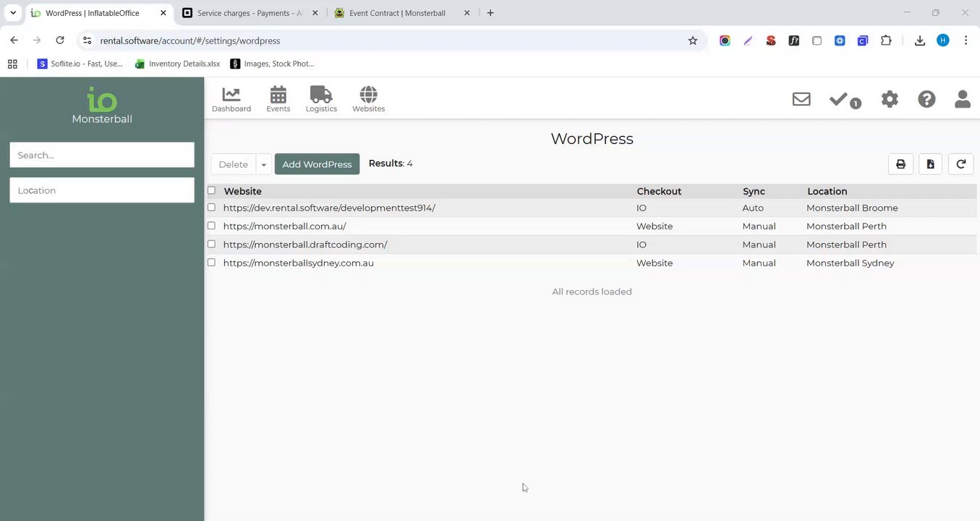Bookmark this page with the star
980x521 pixels.
693,41
